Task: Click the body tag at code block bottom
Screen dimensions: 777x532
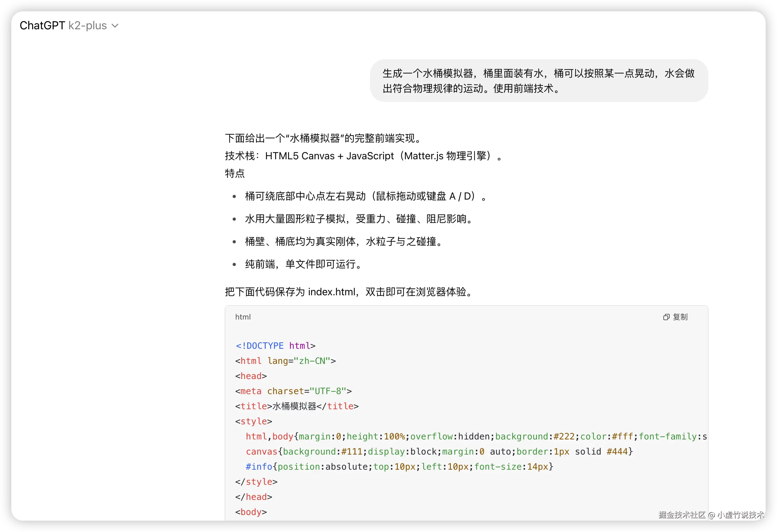Action: coord(251,512)
